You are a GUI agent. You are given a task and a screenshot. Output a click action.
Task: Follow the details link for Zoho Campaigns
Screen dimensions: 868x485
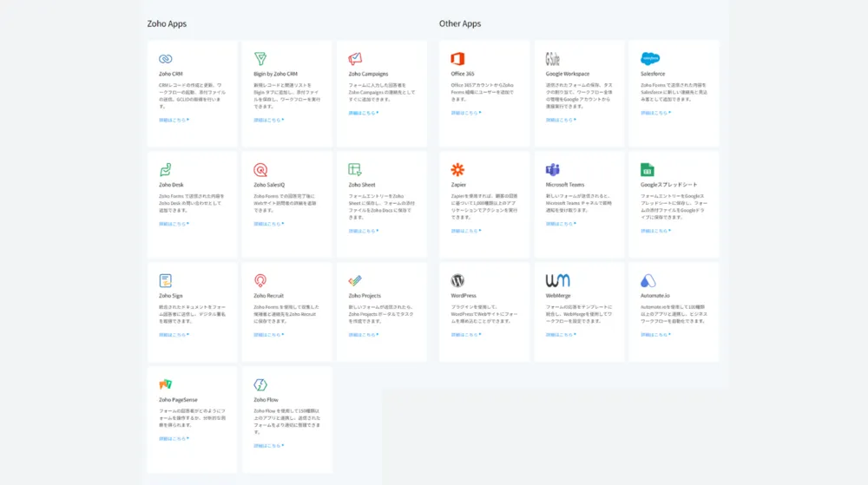363,113
